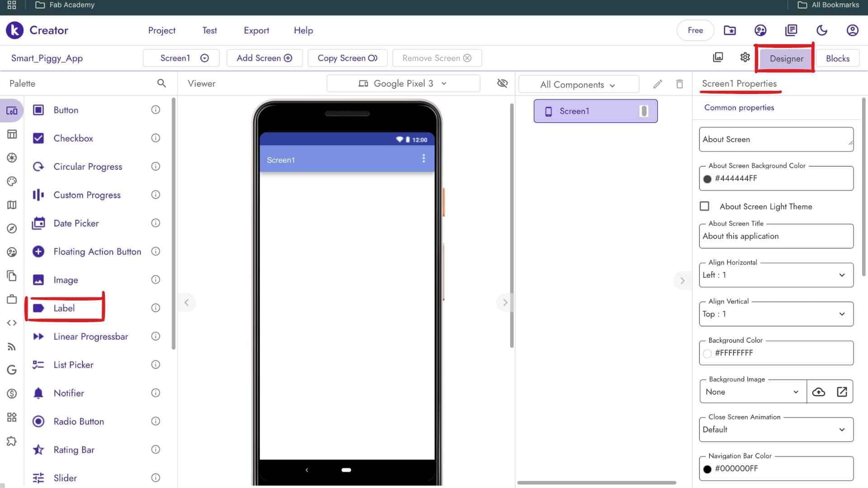Show info for the Button component
868x488 pixels.
click(156, 110)
